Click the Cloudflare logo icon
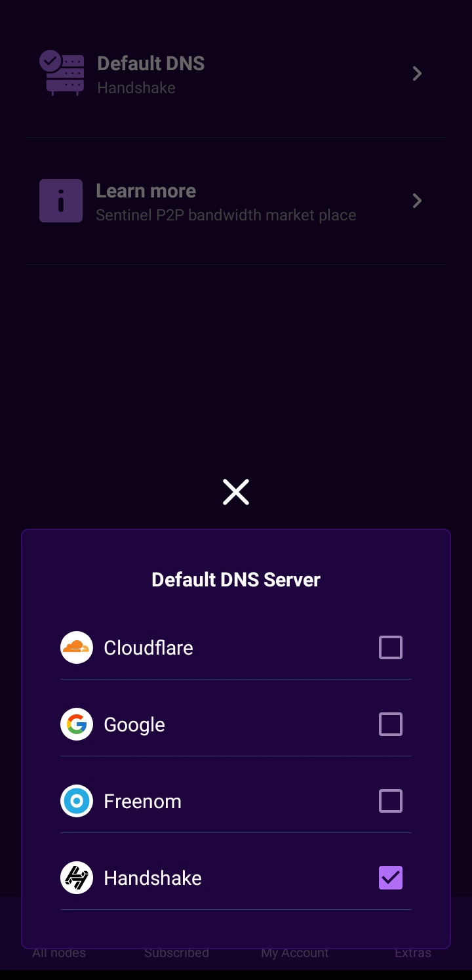This screenshot has width=472, height=980. tap(77, 647)
